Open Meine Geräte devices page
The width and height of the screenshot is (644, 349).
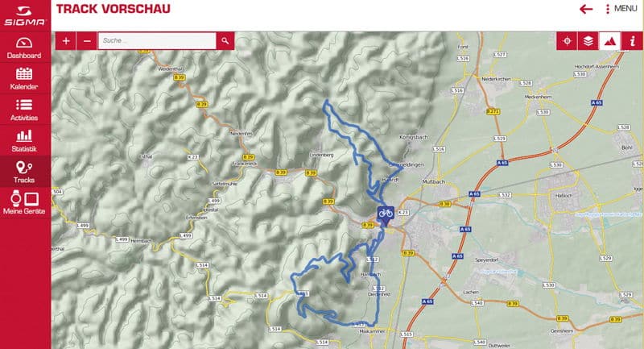click(x=24, y=203)
